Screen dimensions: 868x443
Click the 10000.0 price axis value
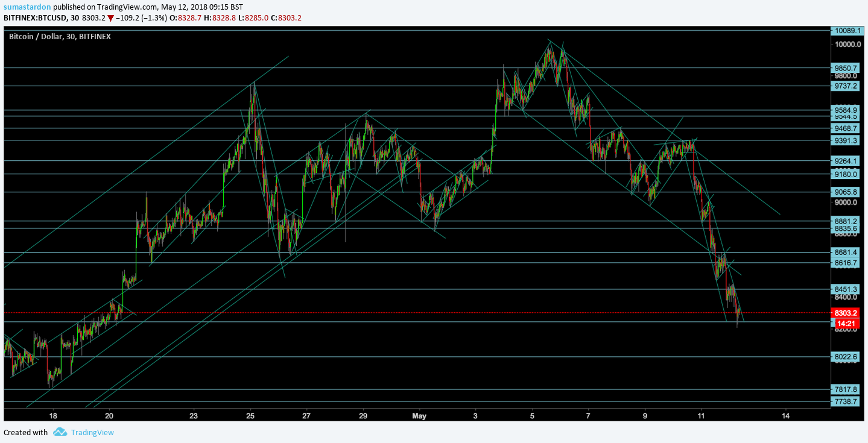[x=847, y=45]
